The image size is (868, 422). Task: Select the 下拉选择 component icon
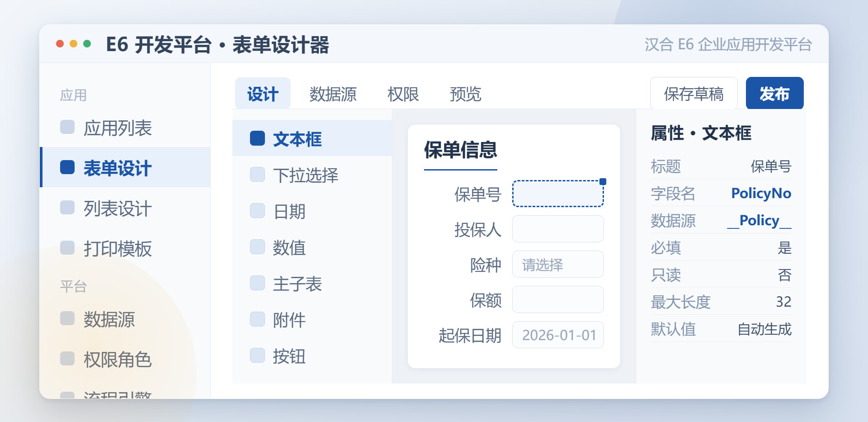pos(258,175)
